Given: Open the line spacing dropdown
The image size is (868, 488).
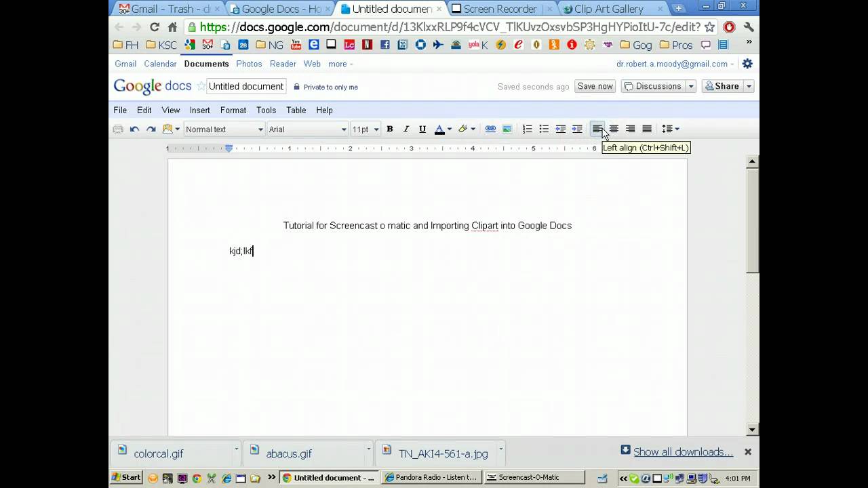Looking at the screenshot, I should [x=671, y=129].
